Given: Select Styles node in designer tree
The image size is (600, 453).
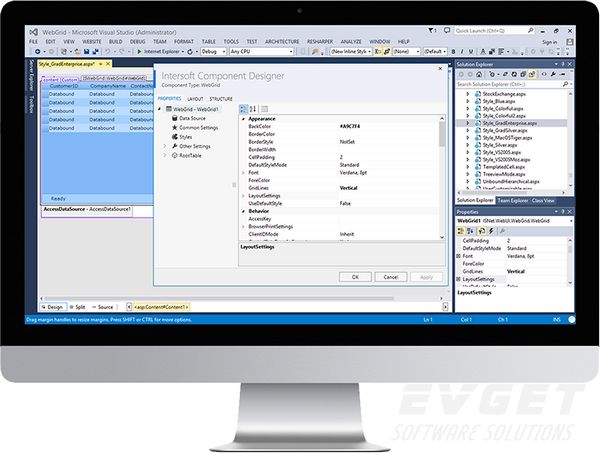Looking at the screenshot, I should pos(182,137).
